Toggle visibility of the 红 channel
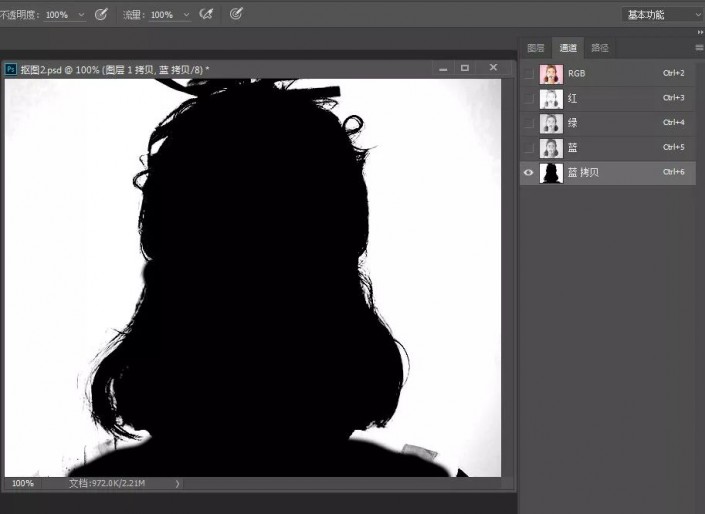 (x=528, y=98)
